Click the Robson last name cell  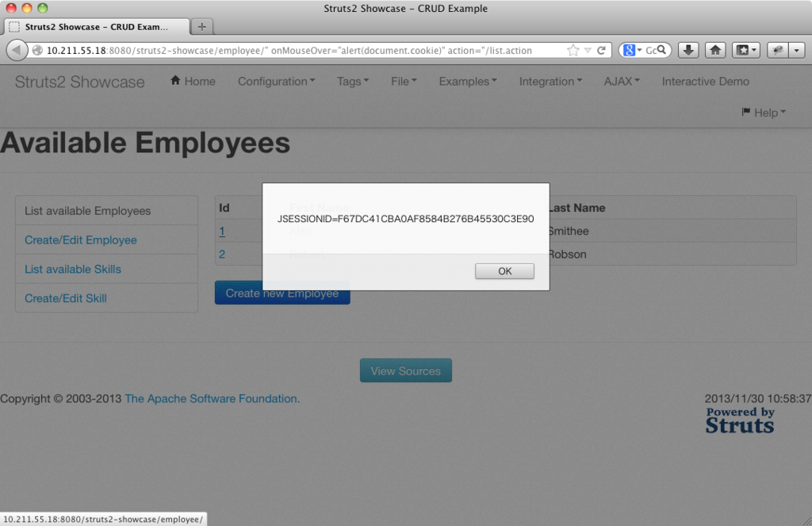pyautogui.click(x=567, y=255)
